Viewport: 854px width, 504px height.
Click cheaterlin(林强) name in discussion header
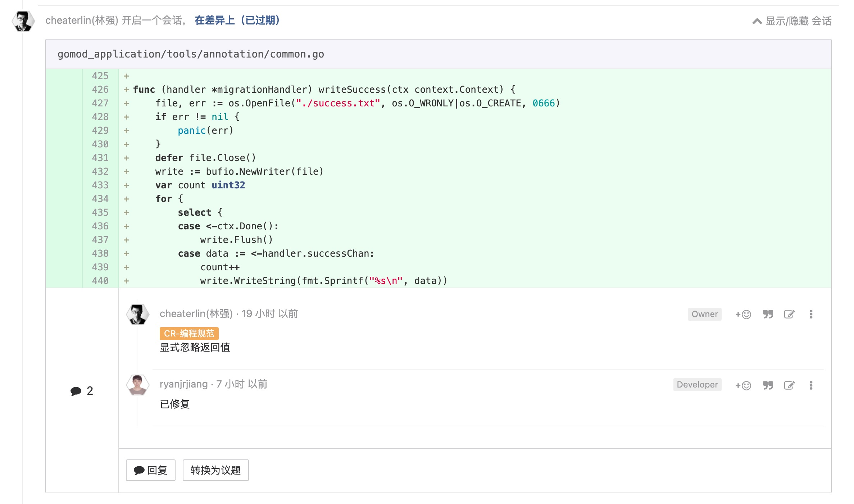pyautogui.click(x=82, y=20)
